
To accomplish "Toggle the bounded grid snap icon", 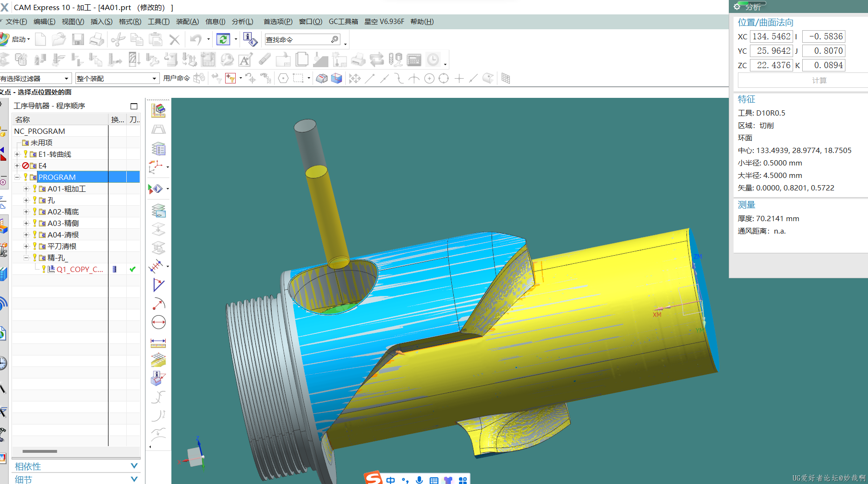I will [506, 78].
